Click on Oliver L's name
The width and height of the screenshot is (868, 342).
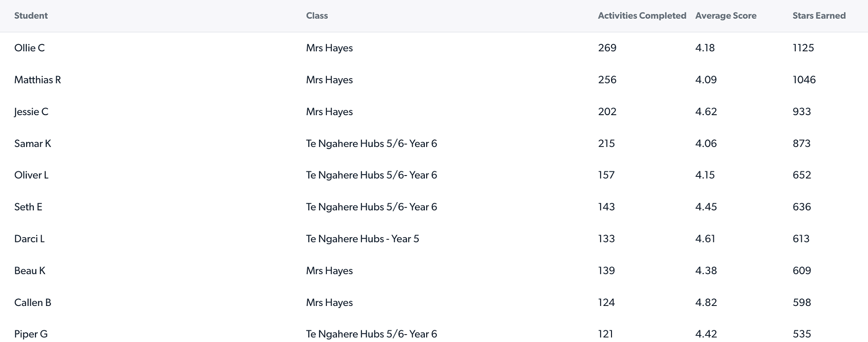(x=31, y=175)
